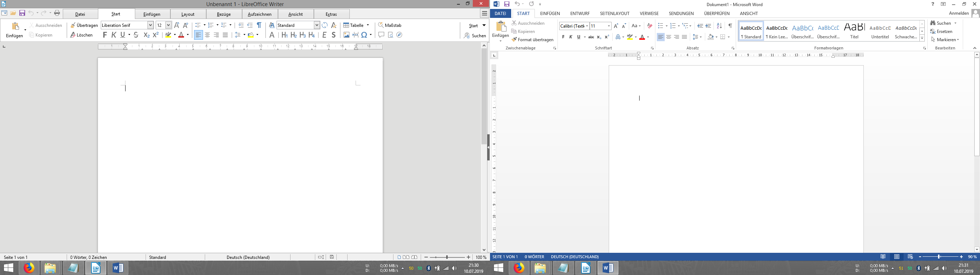
Task: Click Ersetzen in Word's Bearbeiten group
Action: pyautogui.click(x=941, y=31)
